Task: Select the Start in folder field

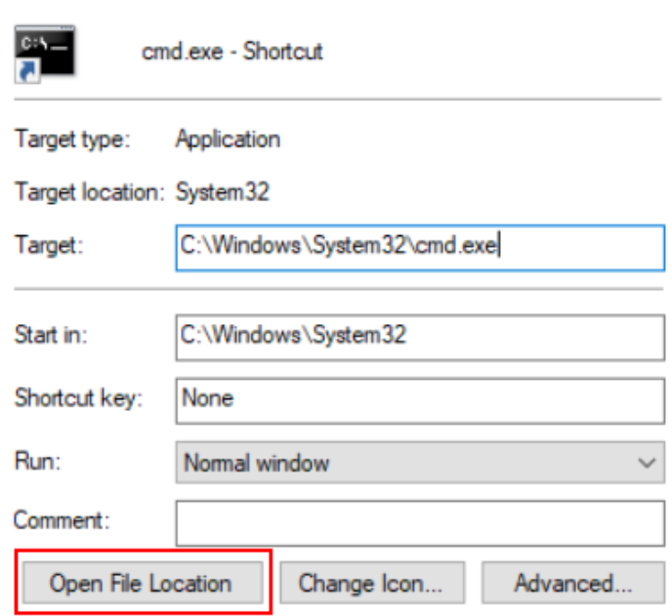Action: click(x=419, y=335)
